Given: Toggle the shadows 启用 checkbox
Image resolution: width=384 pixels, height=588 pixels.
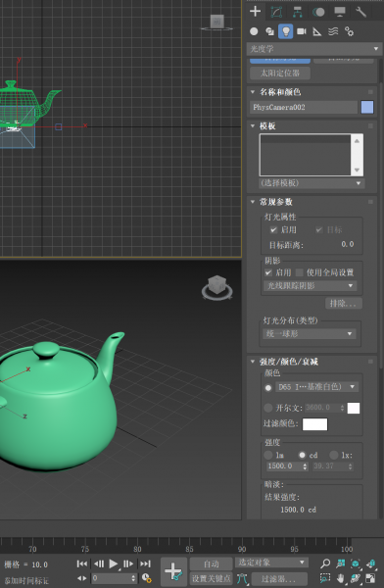Looking at the screenshot, I should click(268, 272).
